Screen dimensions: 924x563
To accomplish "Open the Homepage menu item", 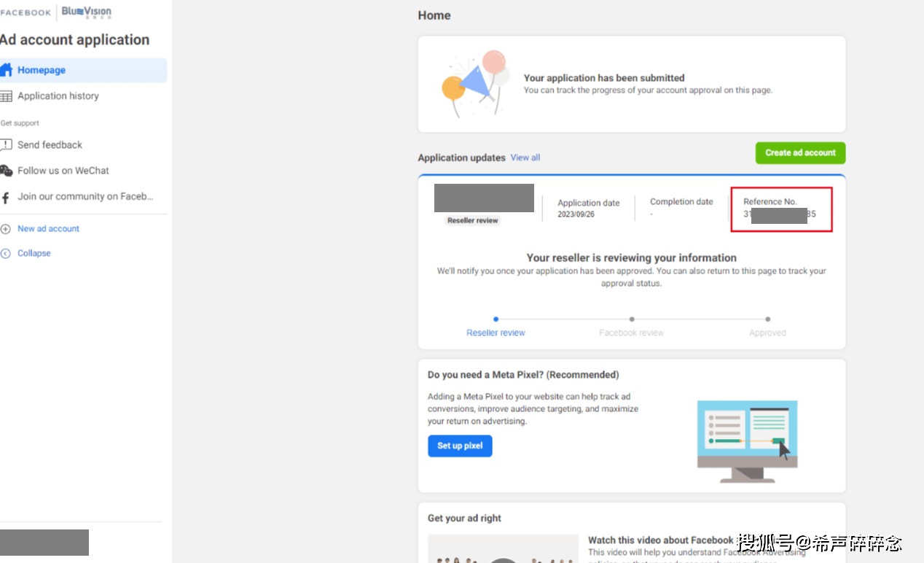I will click(42, 70).
